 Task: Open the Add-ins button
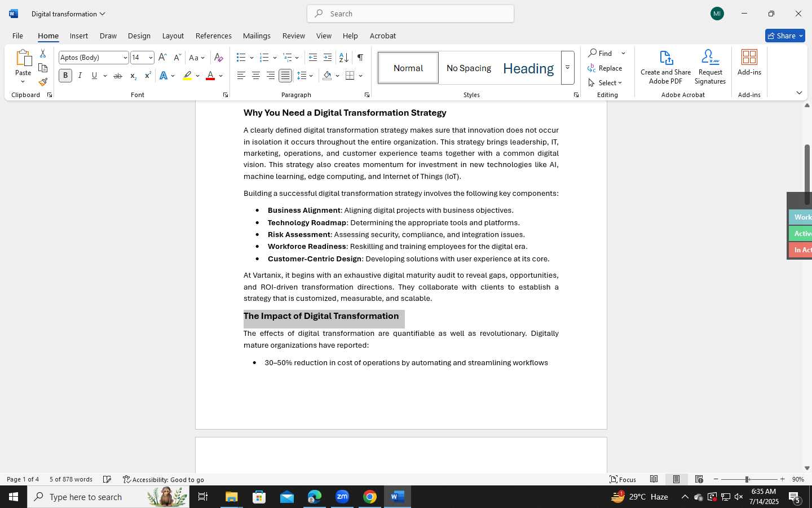749,63
